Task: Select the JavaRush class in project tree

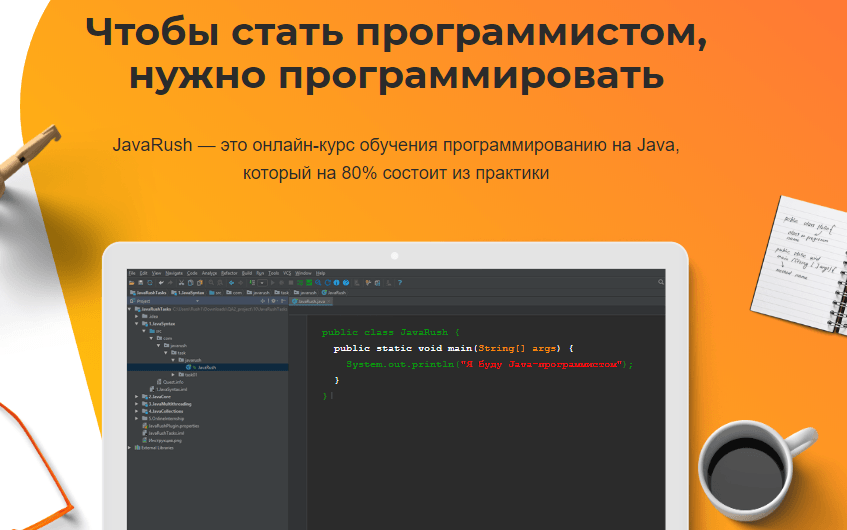Action: (x=207, y=367)
